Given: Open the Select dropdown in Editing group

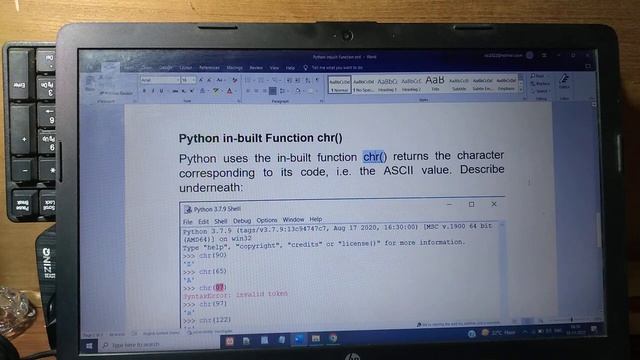Looking at the screenshot, I should click(540, 91).
